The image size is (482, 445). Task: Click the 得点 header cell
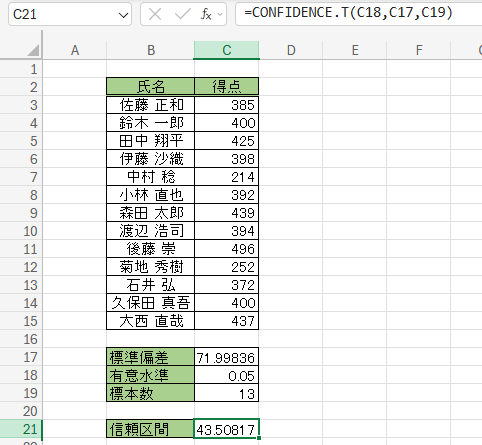[226, 87]
